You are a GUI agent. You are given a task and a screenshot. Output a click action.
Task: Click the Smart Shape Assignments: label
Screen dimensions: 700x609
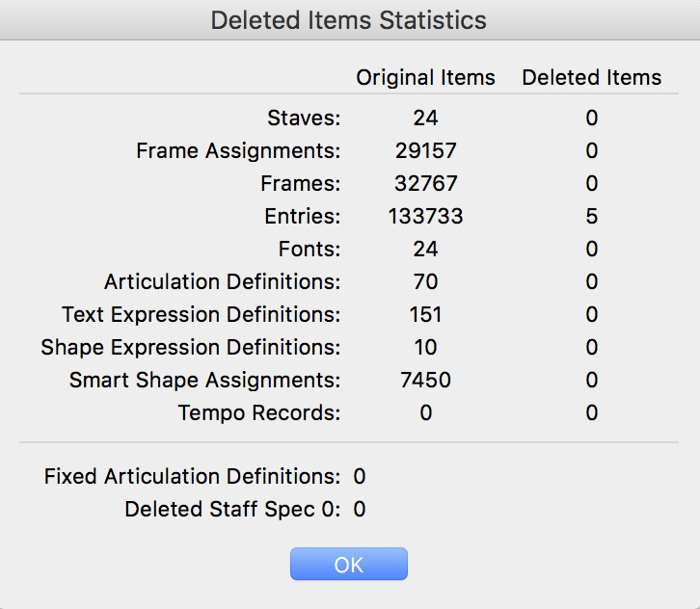(205, 380)
